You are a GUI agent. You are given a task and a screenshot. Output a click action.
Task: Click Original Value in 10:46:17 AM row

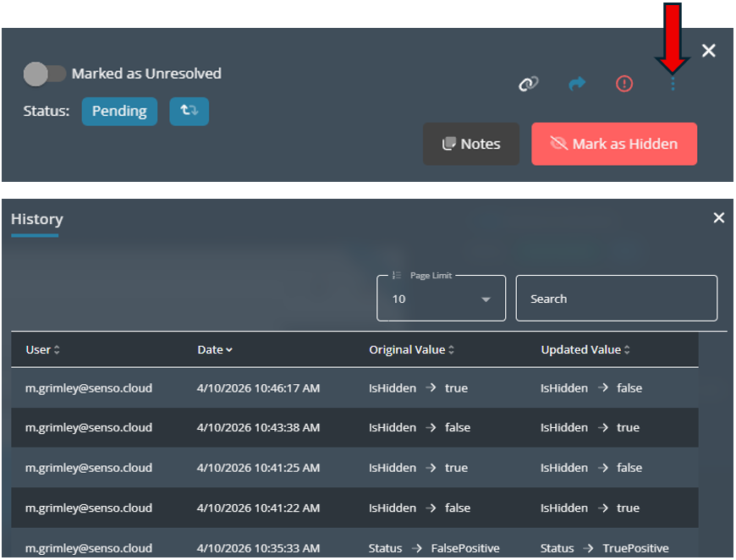(418, 388)
